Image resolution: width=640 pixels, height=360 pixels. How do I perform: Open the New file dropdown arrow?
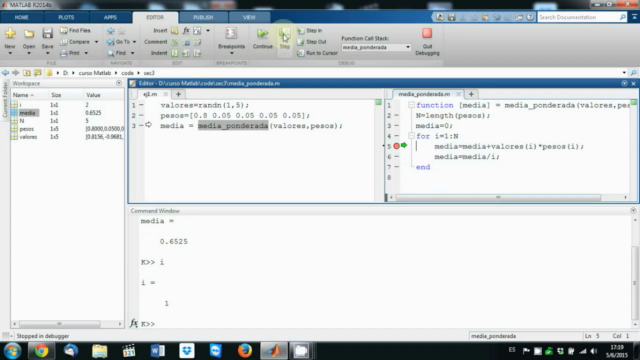(x=10, y=53)
